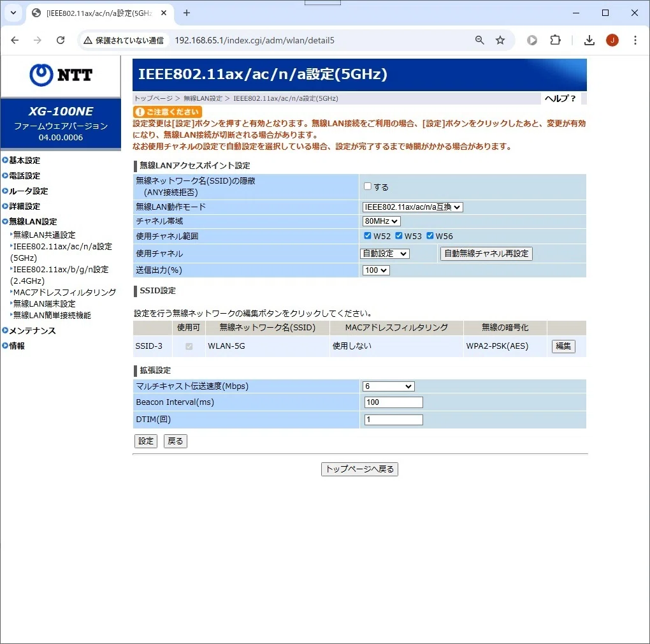Open IEEE802.11ax/ac/n/a設定 (5GHz) sidebar link
The image size is (650, 644).
click(61, 252)
